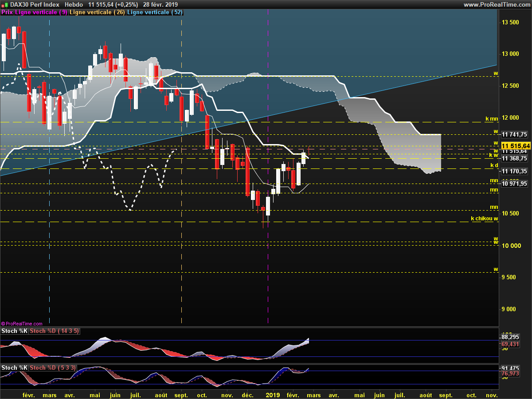Click Stoch %K label beside Stoch %D (5 3 3)
Viewport: 532px width, 399px height.
[14, 368]
